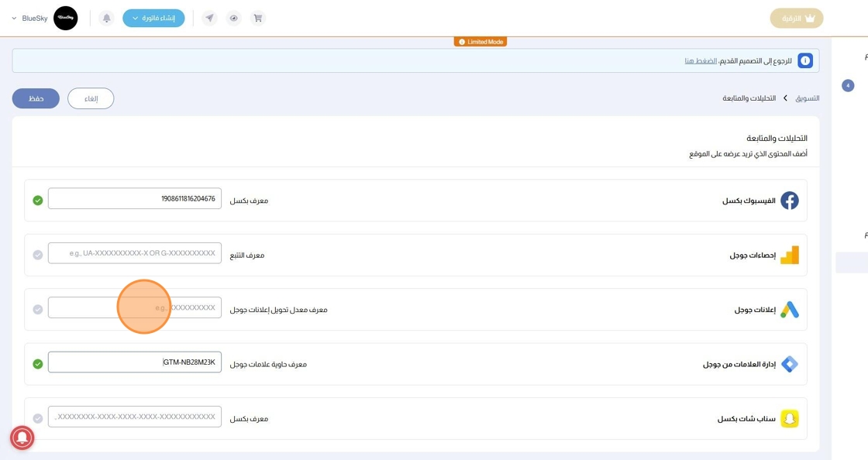Click معرف معدل تحويل إعلانات جوجل label
The height and width of the screenshot is (460, 868).
[x=278, y=311]
